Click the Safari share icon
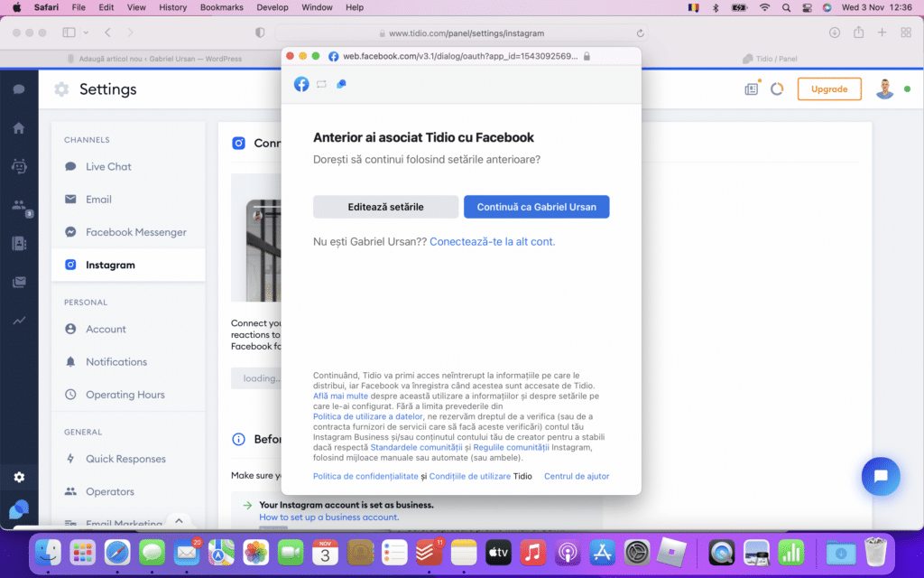 (859, 32)
